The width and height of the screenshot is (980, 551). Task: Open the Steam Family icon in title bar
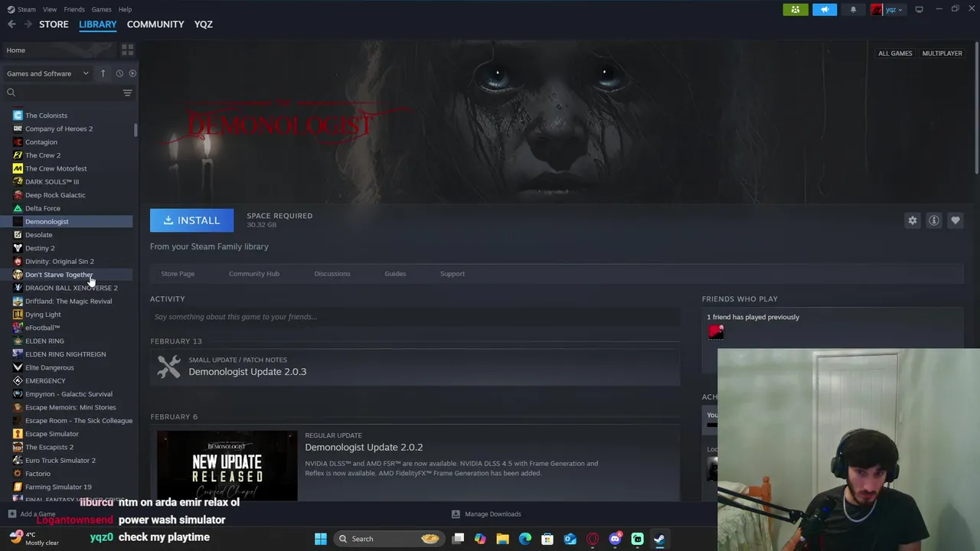point(795,9)
